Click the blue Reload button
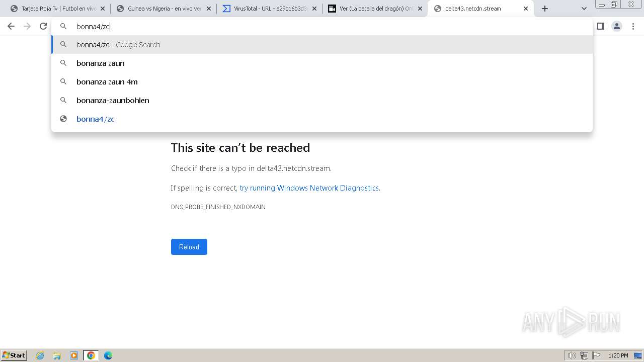 pos(189,247)
